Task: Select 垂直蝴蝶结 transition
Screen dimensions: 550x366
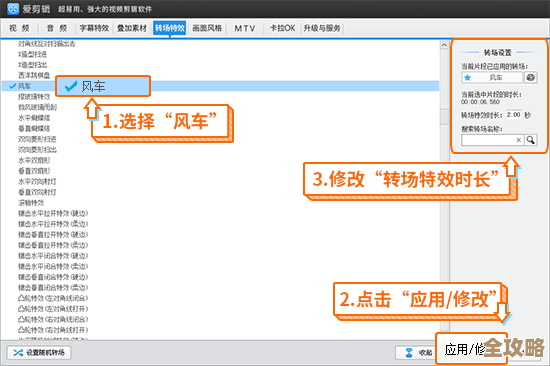Action: 34,128
